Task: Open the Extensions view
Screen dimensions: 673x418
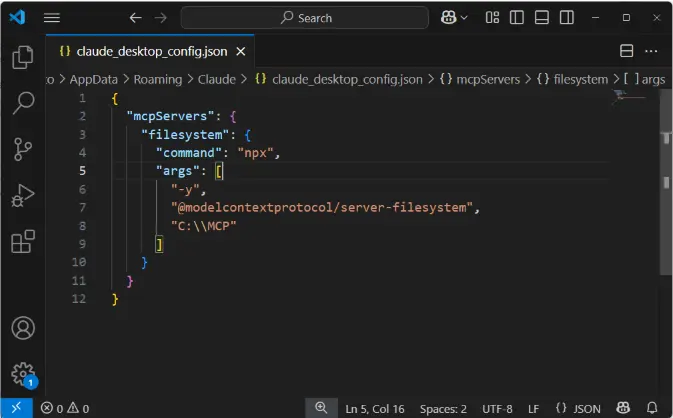Action: pyautogui.click(x=22, y=241)
